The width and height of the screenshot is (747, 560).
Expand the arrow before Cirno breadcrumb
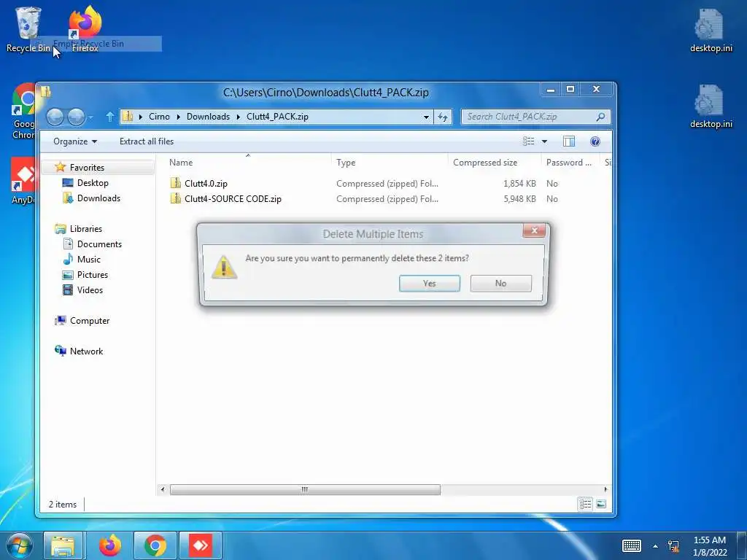[x=141, y=117]
